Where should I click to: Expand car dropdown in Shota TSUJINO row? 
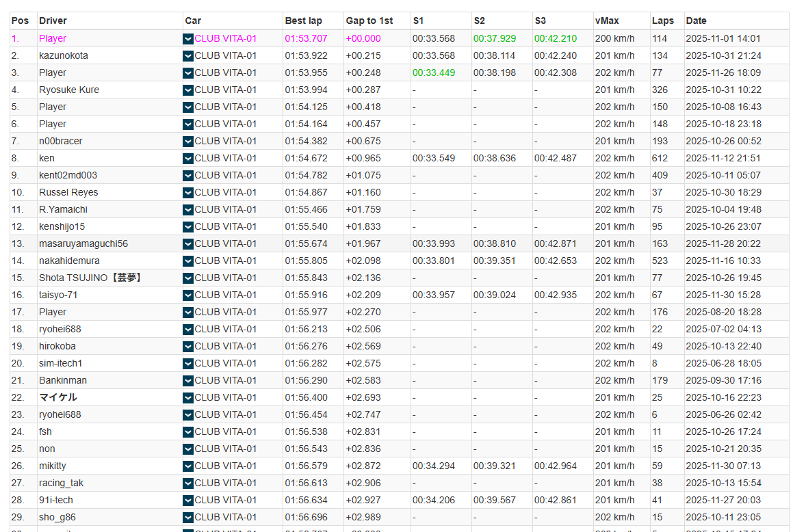click(x=188, y=278)
